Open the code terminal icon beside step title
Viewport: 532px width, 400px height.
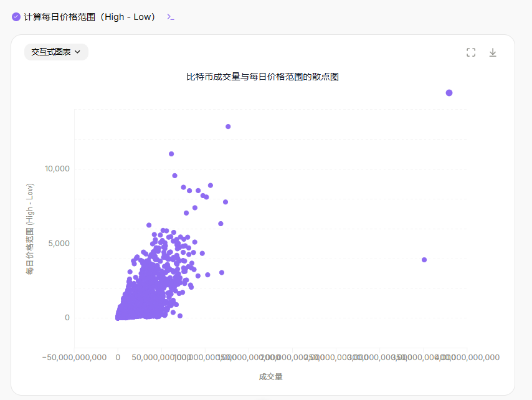click(171, 17)
